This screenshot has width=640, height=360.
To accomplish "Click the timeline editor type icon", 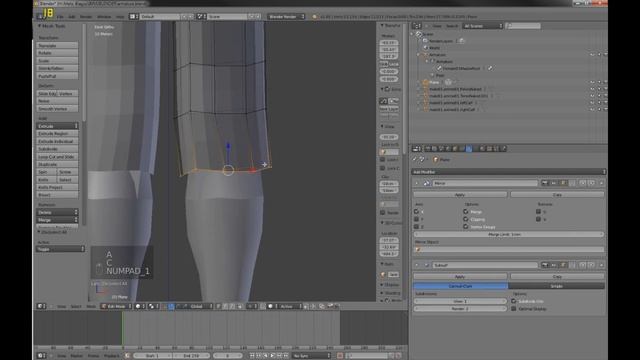I will tap(40, 356).
